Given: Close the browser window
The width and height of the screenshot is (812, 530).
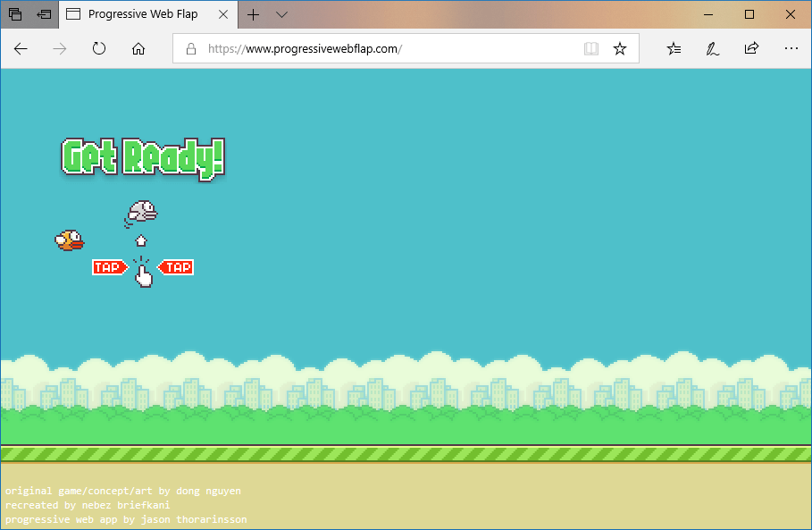Looking at the screenshot, I should point(791,14).
